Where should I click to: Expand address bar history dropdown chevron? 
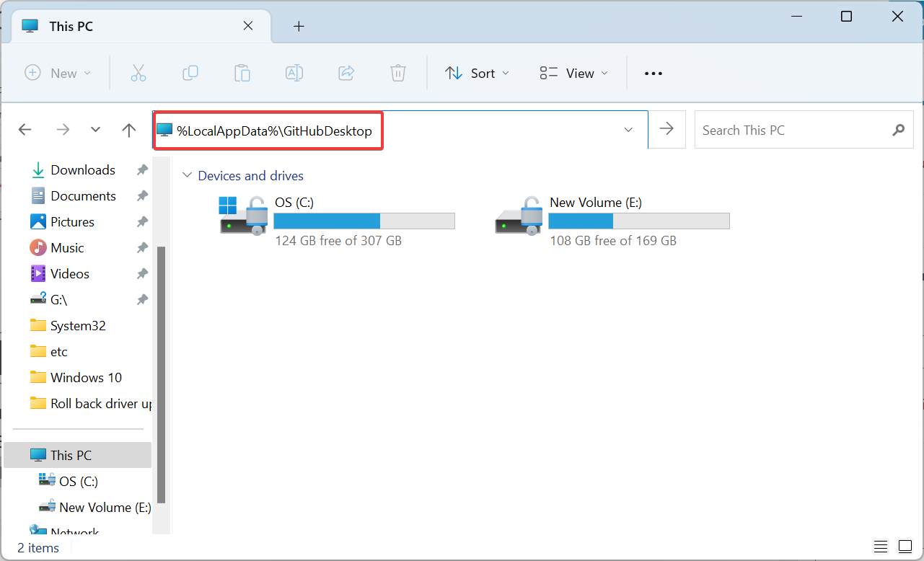click(628, 130)
